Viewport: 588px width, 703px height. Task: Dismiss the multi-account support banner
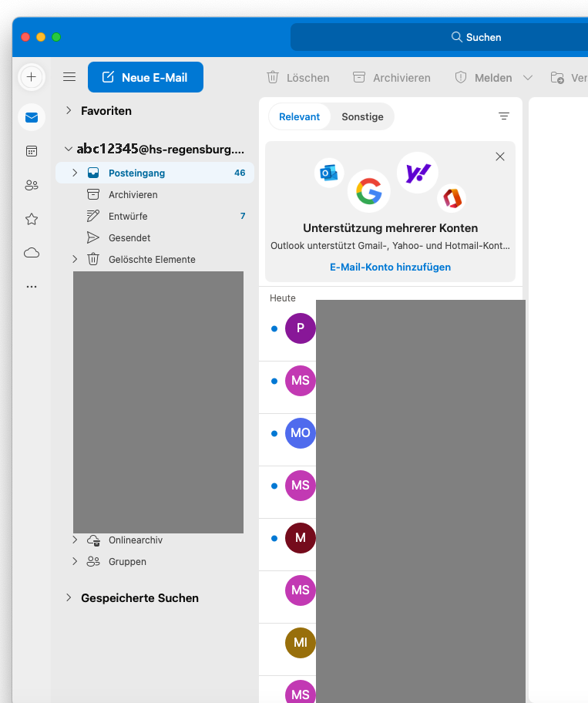click(500, 156)
